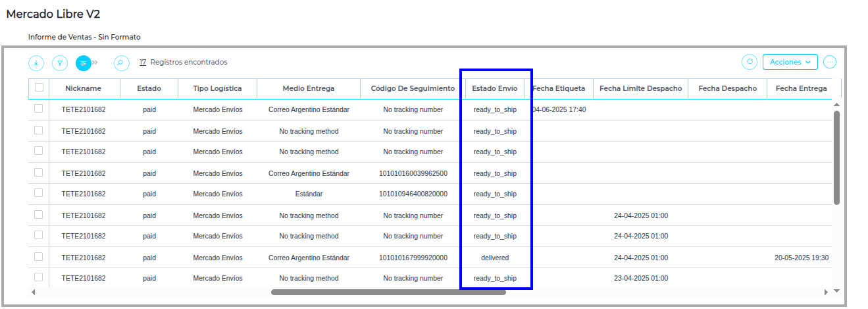Click tracking code '101010167999920000'
The height and width of the screenshot is (309, 868).
pos(413,258)
